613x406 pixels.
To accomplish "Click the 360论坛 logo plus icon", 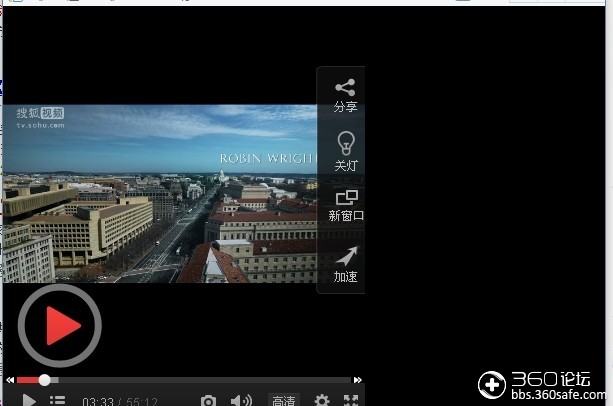I will 492,385.
